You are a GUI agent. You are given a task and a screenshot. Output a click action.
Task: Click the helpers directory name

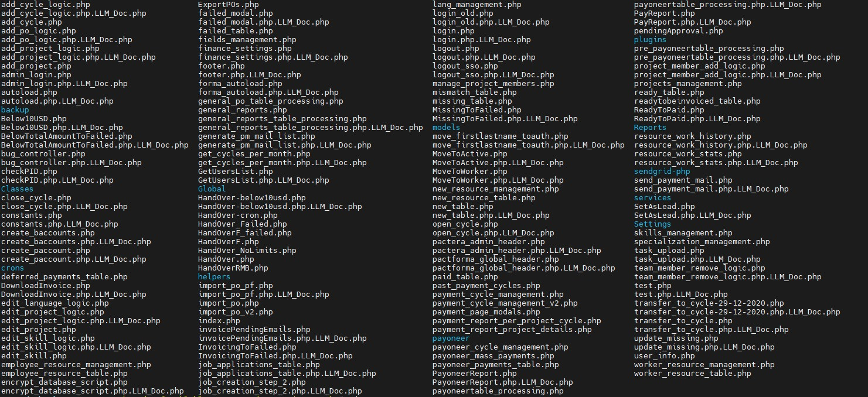[215, 277]
